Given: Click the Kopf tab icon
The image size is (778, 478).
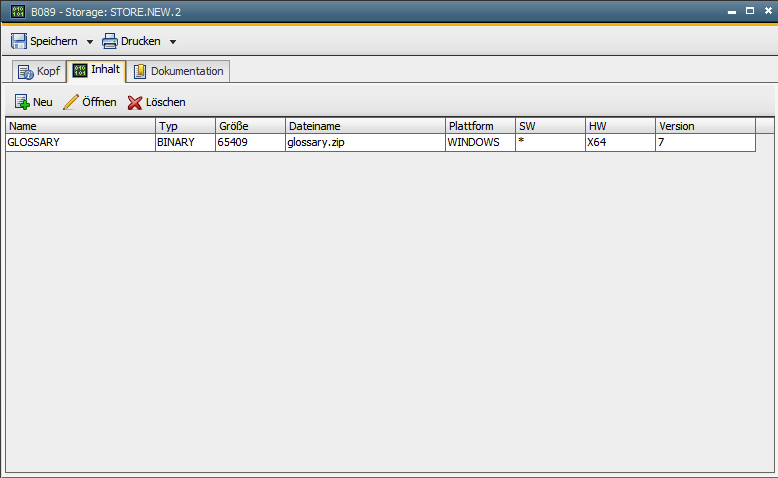Looking at the screenshot, I should coord(26,72).
